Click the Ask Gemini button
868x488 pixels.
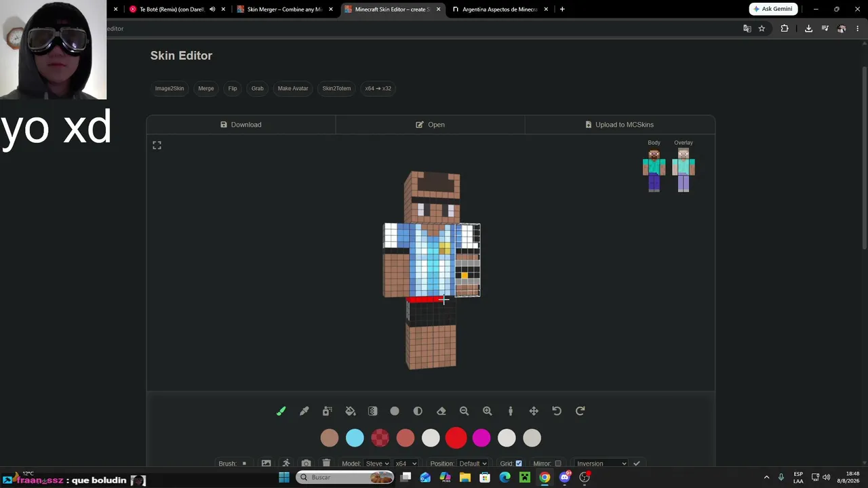pos(773,9)
